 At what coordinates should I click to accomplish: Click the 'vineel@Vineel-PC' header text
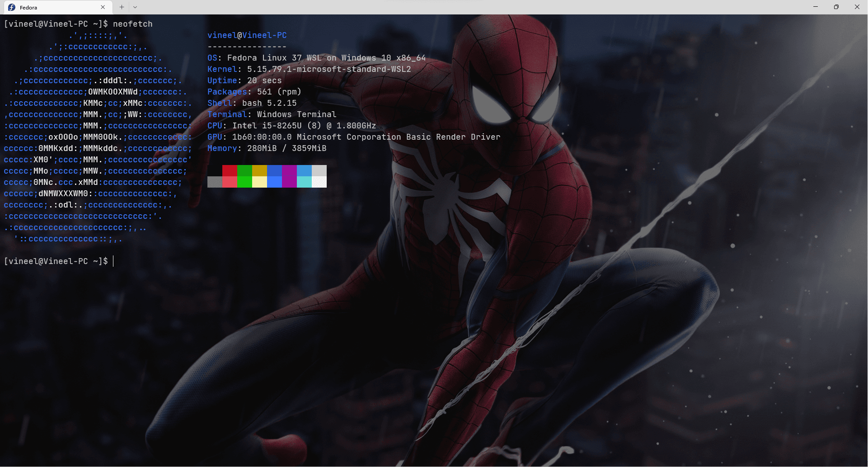247,35
